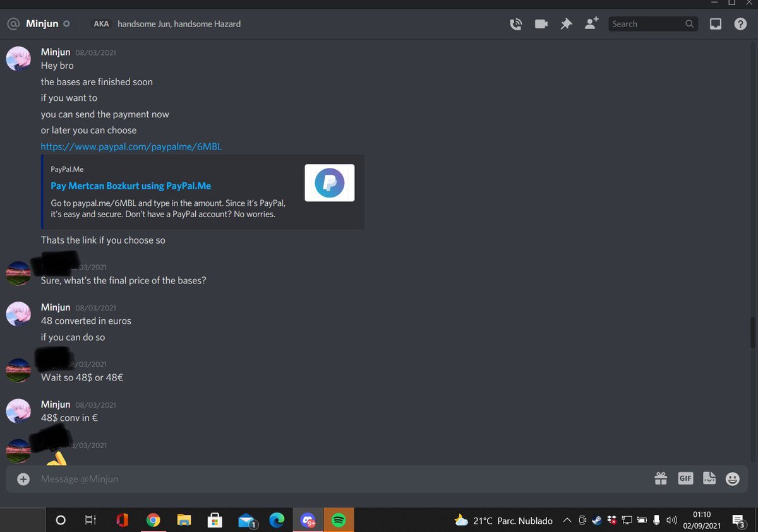Image resolution: width=758 pixels, height=532 pixels.
Task: Open the volume speaker tray icon
Action: coord(671,521)
